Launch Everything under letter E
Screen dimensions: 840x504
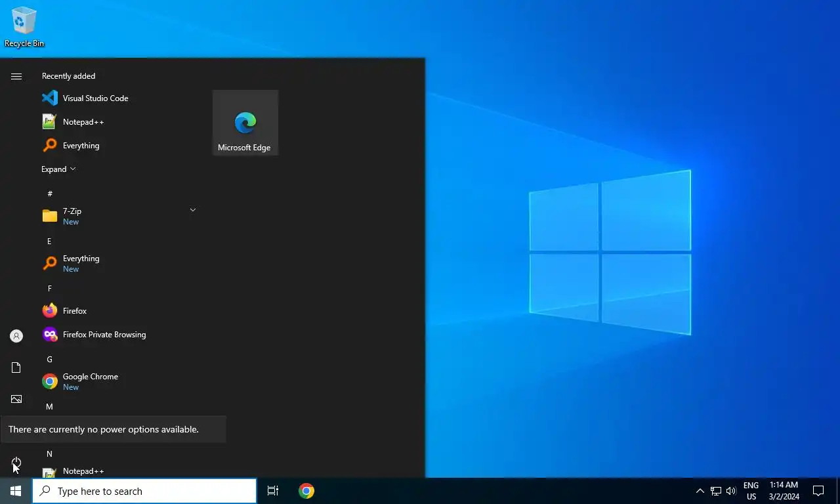click(x=118, y=263)
